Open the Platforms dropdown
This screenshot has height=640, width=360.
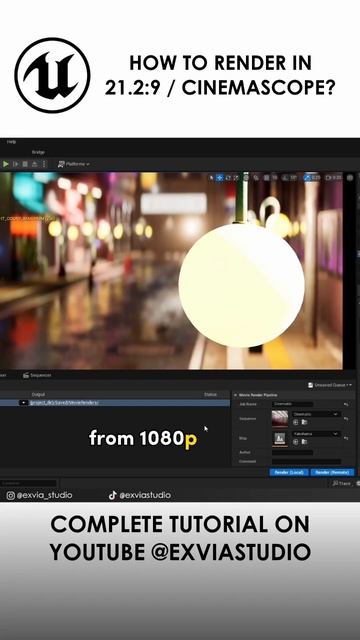[73, 164]
